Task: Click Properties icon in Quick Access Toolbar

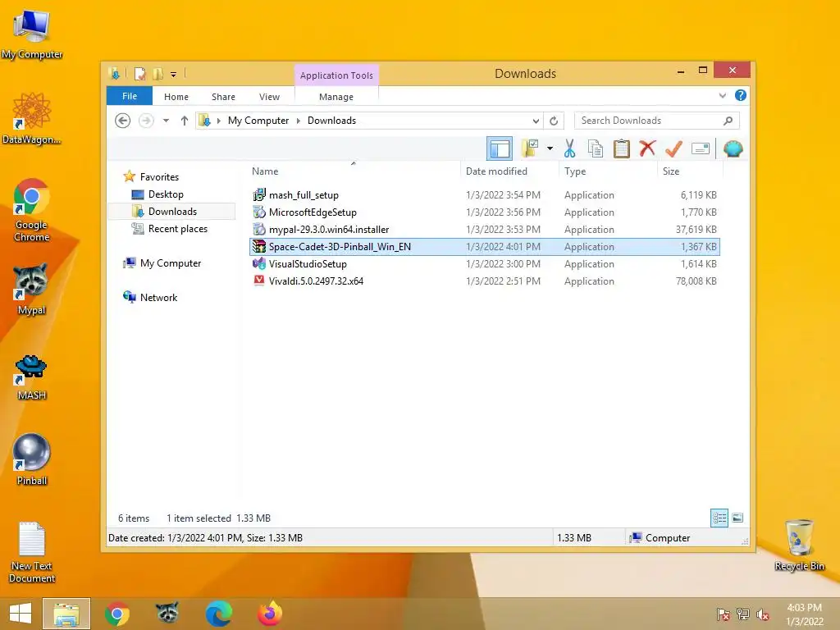Action: (x=139, y=73)
